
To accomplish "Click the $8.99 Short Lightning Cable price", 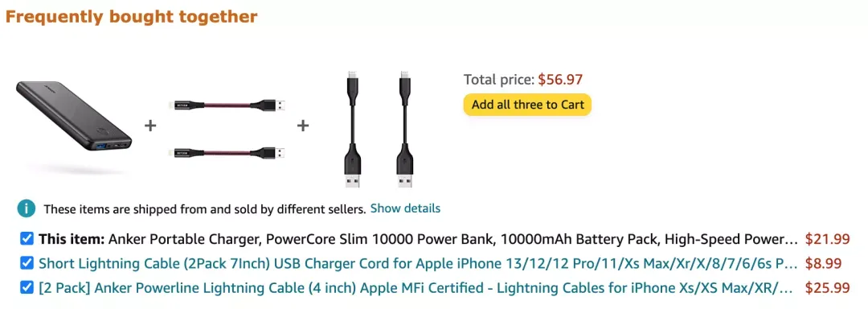I will 823,264.
